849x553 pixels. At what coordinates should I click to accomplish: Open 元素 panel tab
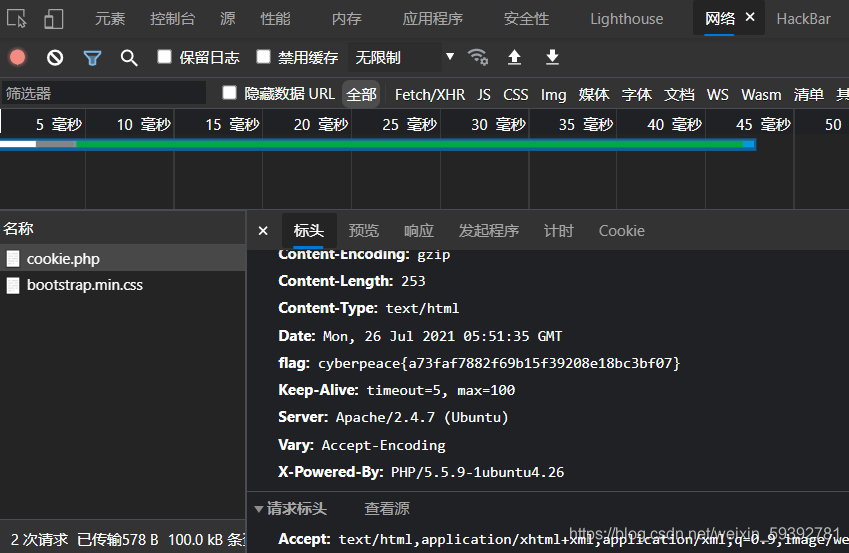pos(110,19)
